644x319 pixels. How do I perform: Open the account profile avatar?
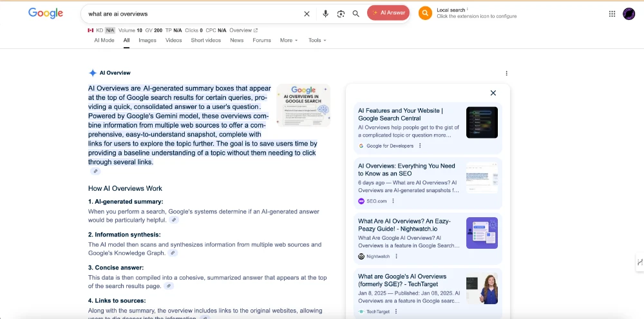point(629,14)
